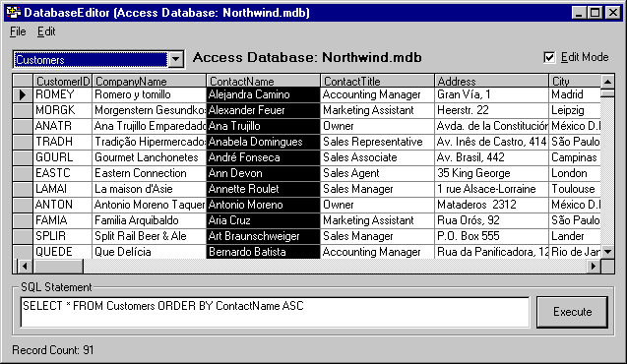Click the horizontal scroll left arrow
Image resolution: width=627 pixels, height=364 pixels.
tap(25, 266)
